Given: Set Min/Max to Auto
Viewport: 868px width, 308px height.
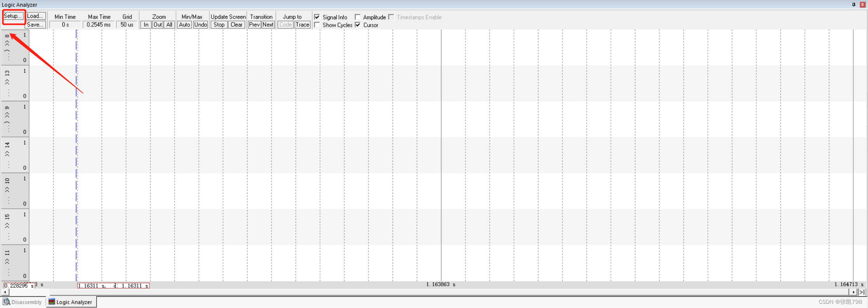Looking at the screenshot, I should point(184,25).
